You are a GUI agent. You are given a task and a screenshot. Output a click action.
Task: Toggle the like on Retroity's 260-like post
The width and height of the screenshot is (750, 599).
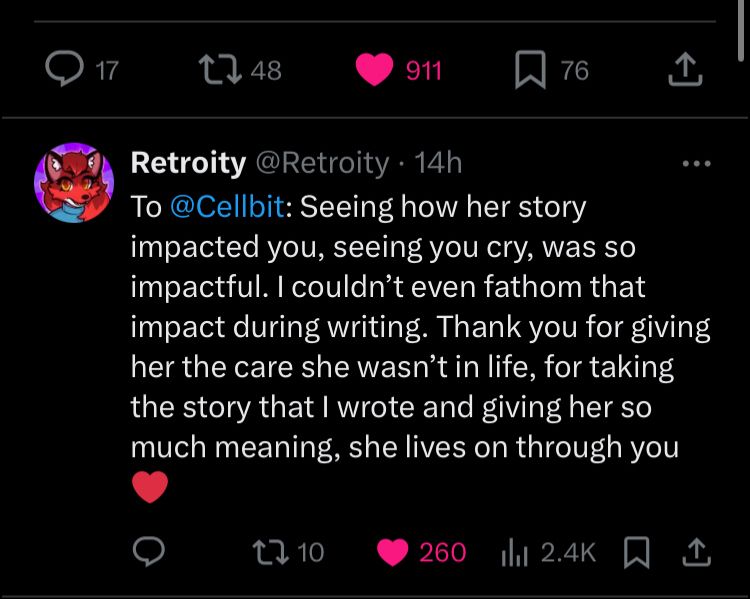[394, 551]
